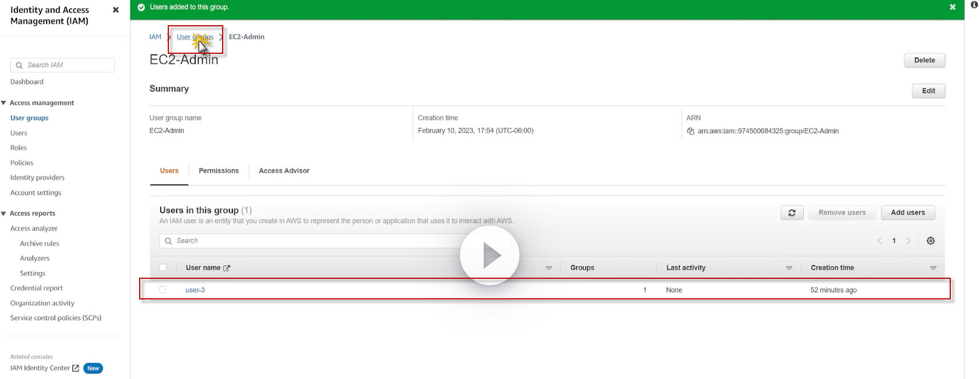Open Credential report in the sidebar
This screenshot has width=980, height=379.
click(37, 288)
